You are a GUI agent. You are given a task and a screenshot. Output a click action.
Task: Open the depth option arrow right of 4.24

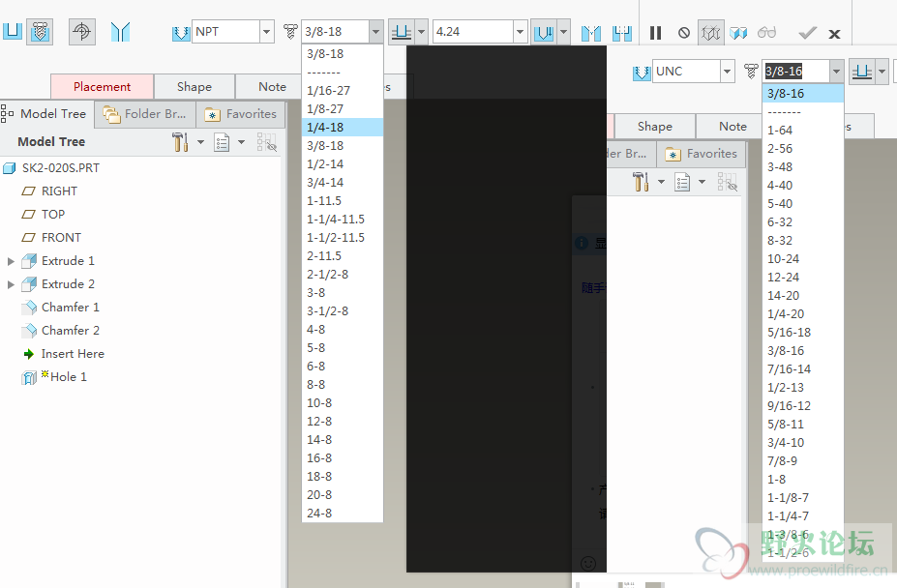tap(563, 32)
